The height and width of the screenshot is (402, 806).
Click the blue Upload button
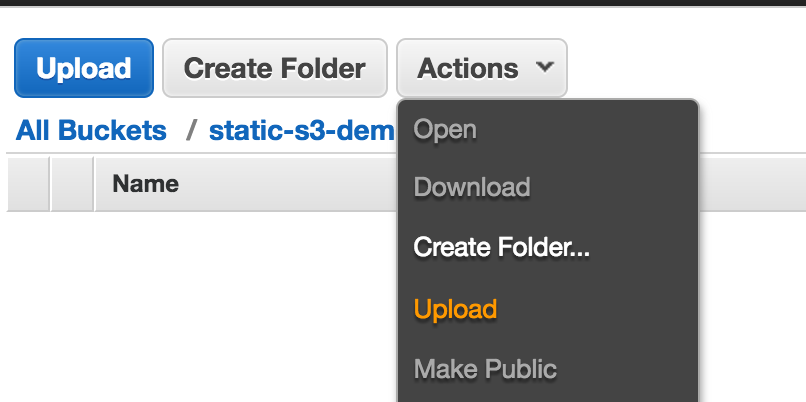pos(84,68)
